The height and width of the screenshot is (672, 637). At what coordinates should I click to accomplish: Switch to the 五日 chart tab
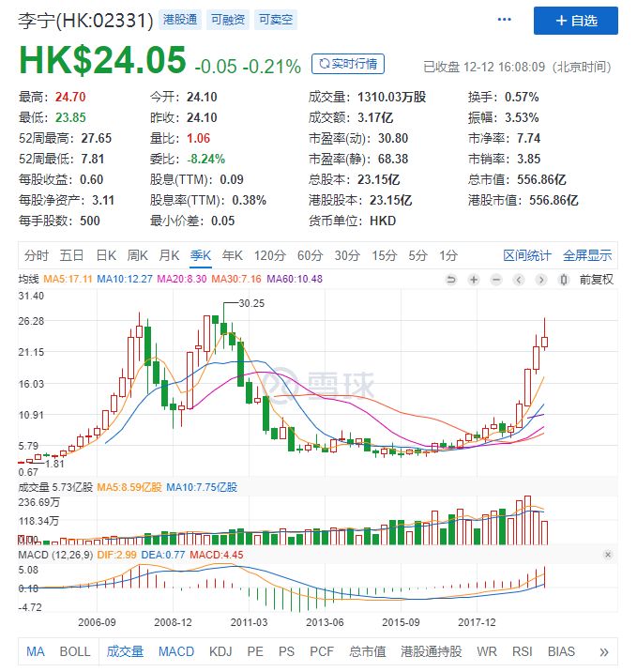(71, 255)
